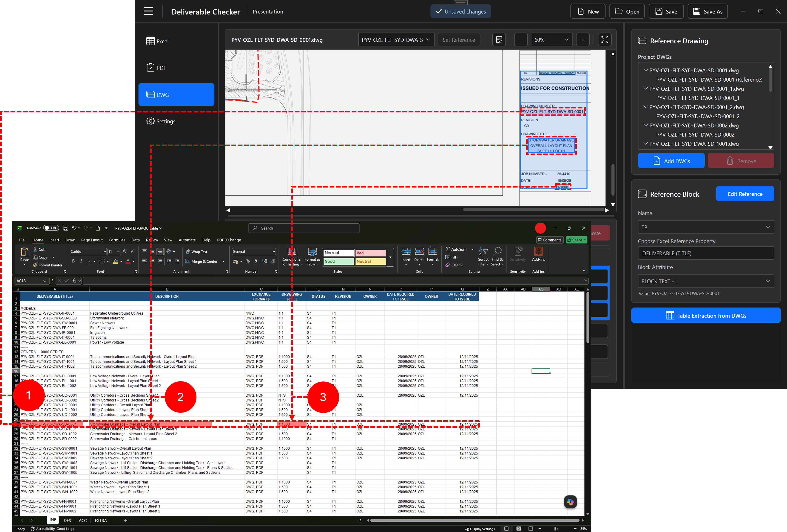Viewport: 787px width, 532px height.
Task: Open the General number format dropdown
Action: pyautogui.click(x=274, y=252)
